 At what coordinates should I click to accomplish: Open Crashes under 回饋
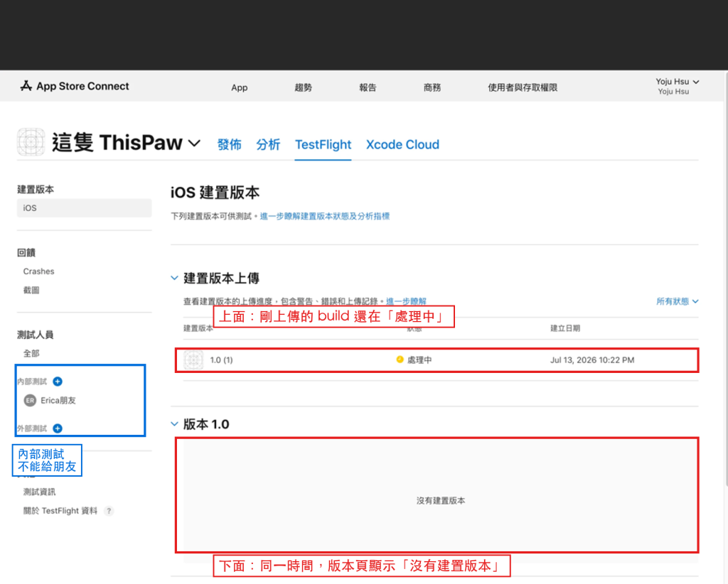tap(38, 271)
